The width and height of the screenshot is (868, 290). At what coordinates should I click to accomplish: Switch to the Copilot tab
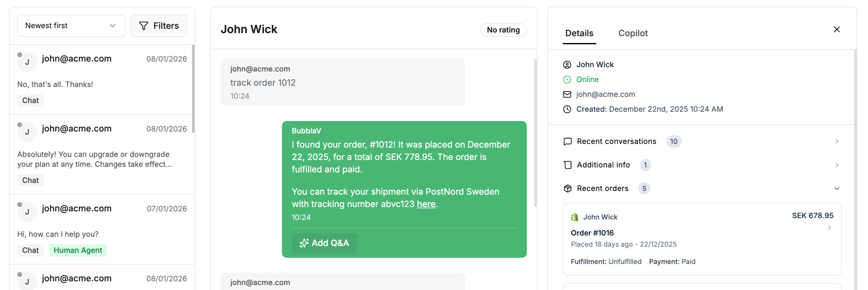[x=633, y=33]
